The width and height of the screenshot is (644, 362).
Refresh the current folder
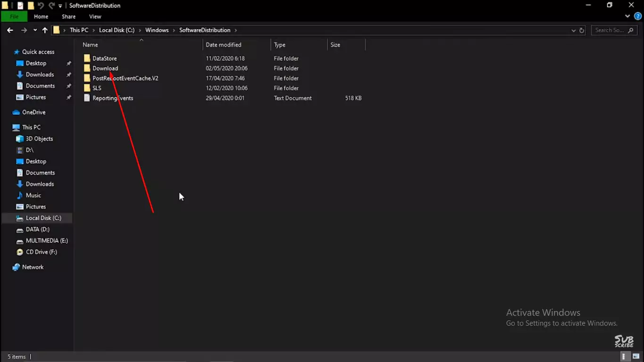[582, 30]
